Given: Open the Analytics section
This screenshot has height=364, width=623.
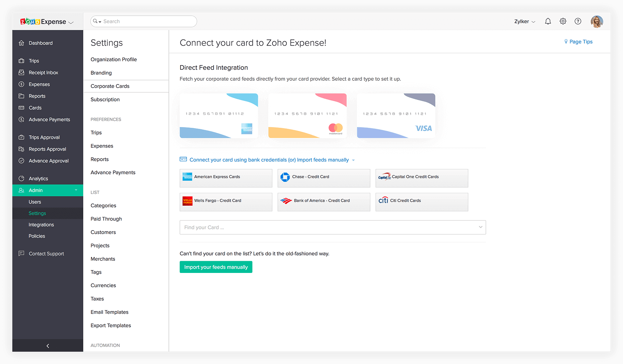Looking at the screenshot, I should point(22,178).
